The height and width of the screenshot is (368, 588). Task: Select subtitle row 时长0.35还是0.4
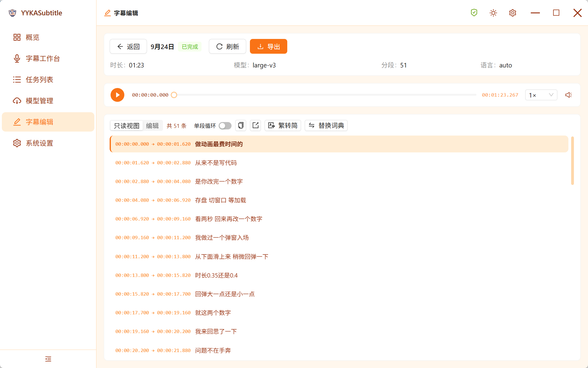[x=339, y=275]
